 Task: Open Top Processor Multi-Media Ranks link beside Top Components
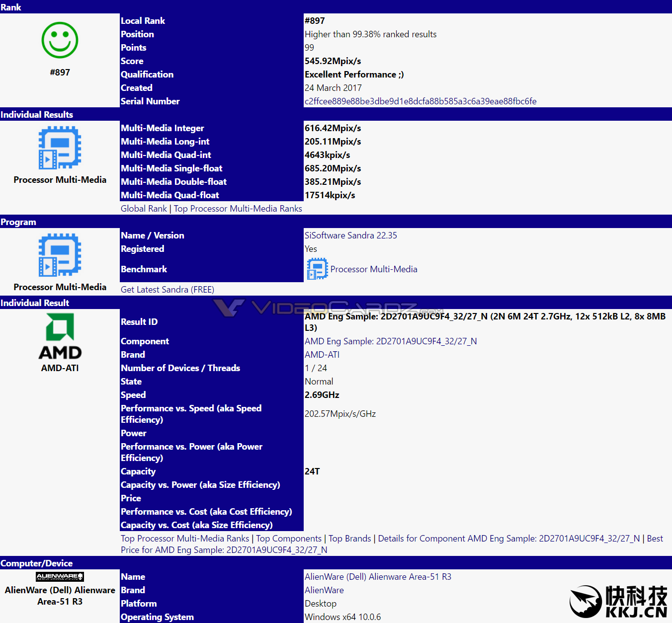185,539
